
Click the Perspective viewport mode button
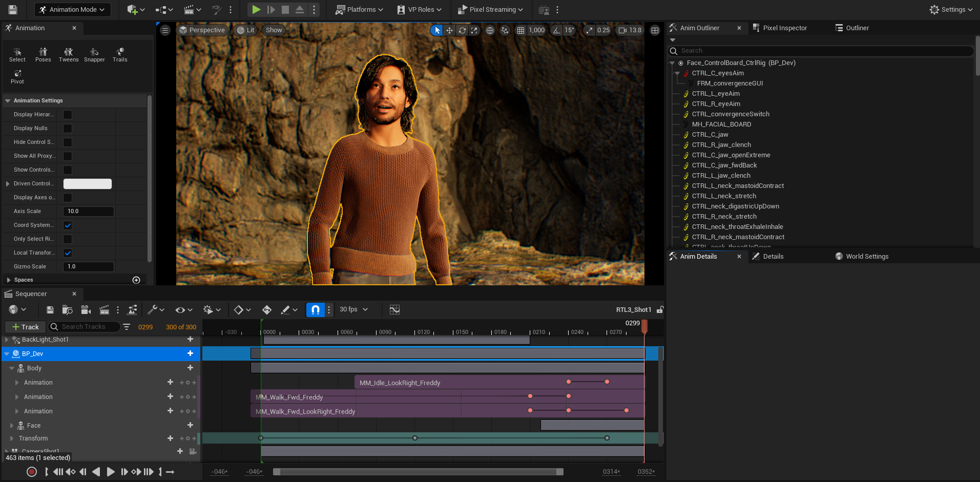[x=202, y=30]
